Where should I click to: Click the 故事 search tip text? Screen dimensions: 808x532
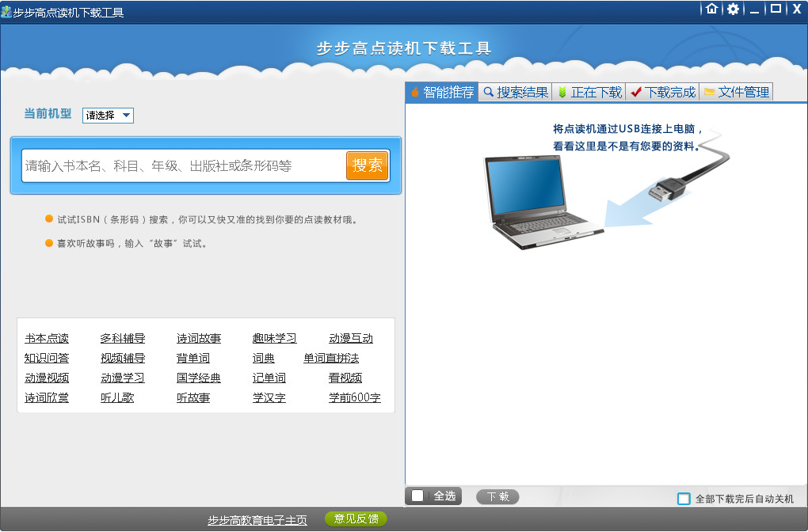tap(132, 244)
